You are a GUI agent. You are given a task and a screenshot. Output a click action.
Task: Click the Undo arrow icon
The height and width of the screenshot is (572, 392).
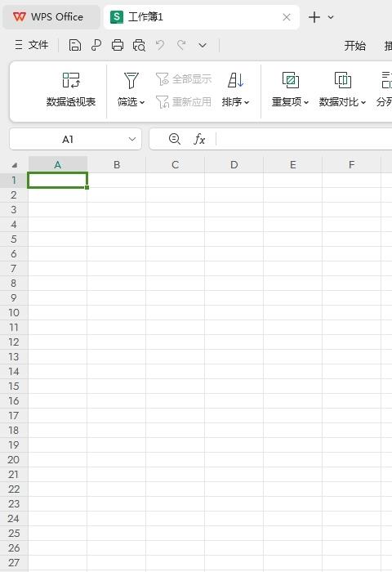coord(160,45)
